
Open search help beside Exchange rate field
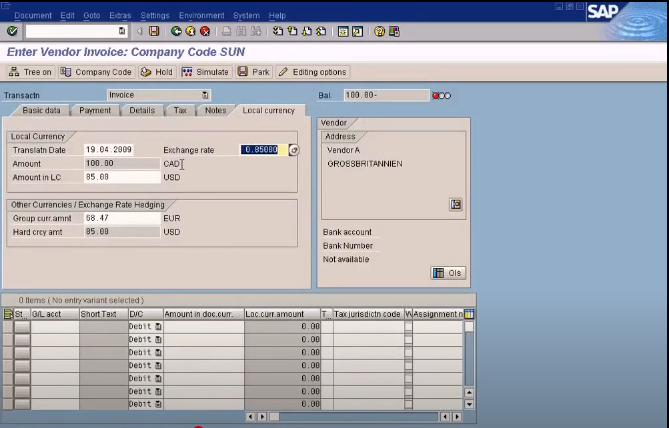coord(294,150)
